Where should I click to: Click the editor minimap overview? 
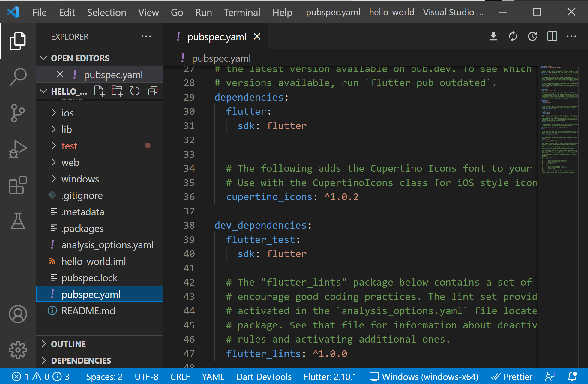(x=559, y=120)
